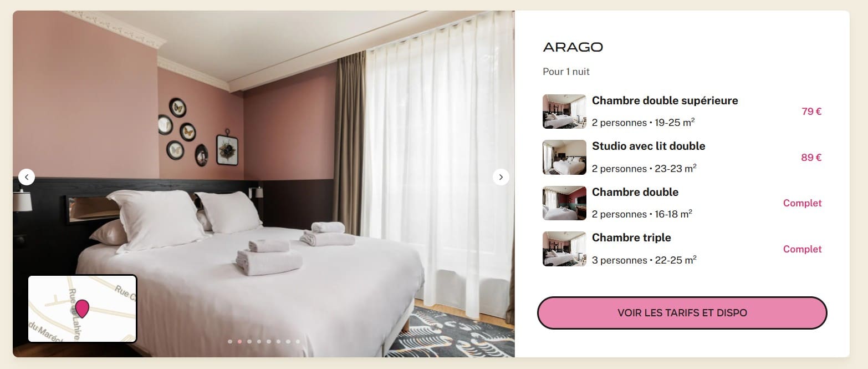Image resolution: width=868 pixels, height=369 pixels.
Task: Click the pink location pin on map
Action: (x=82, y=308)
